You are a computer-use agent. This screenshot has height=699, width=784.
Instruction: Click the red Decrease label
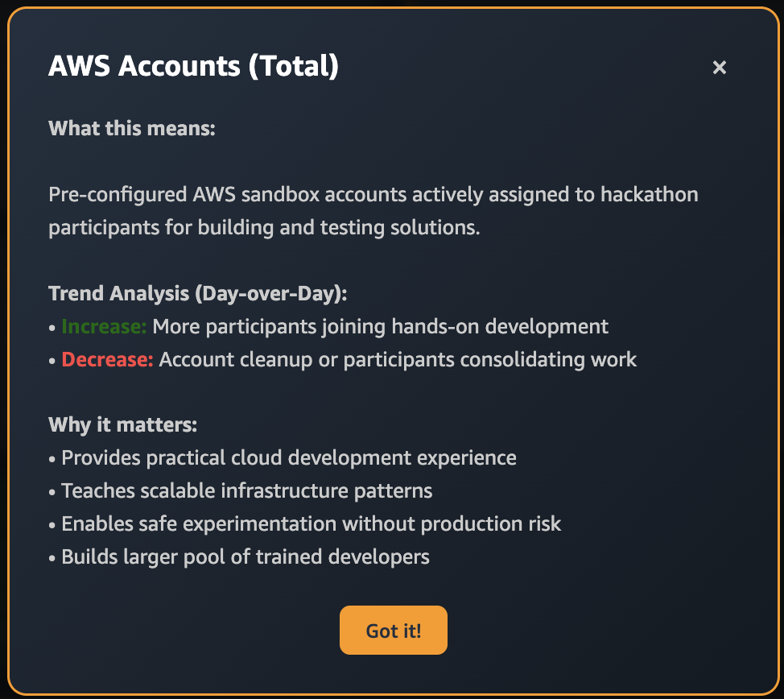pos(106,359)
